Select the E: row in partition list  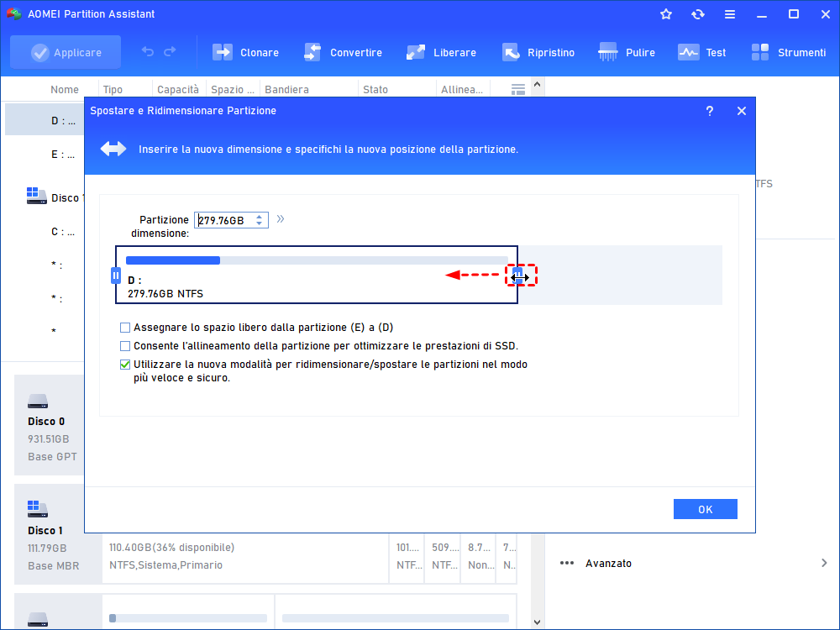click(45, 155)
